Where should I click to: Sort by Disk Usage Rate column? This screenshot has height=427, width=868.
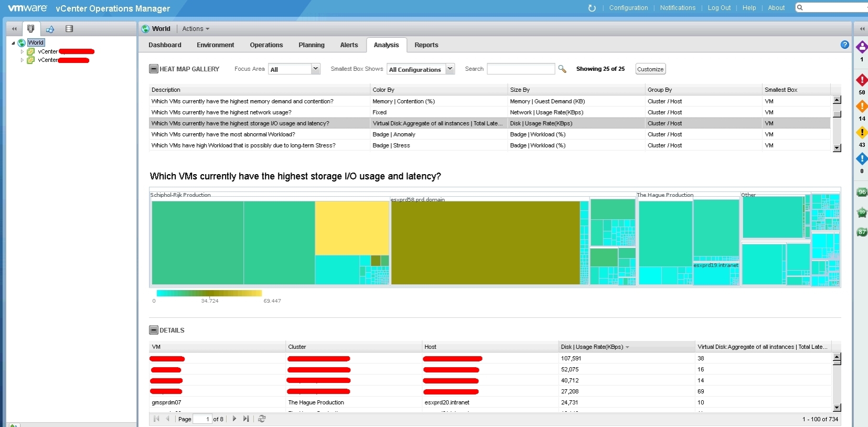tap(626, 347)
